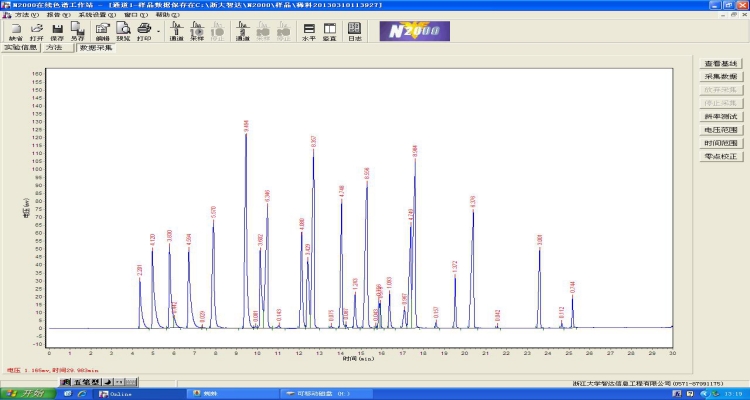The image size is (750, 400).
Task: Tile windows with the 竖直 (vertical) icon
Action: pos(330,31)
